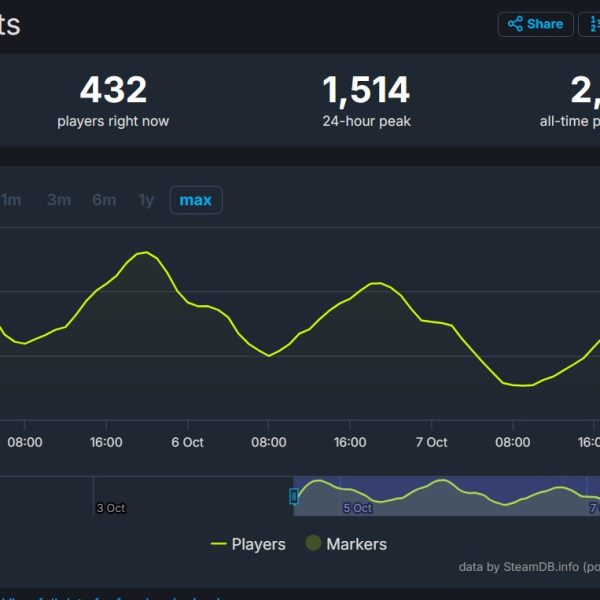Select the 1y time range

146,200
